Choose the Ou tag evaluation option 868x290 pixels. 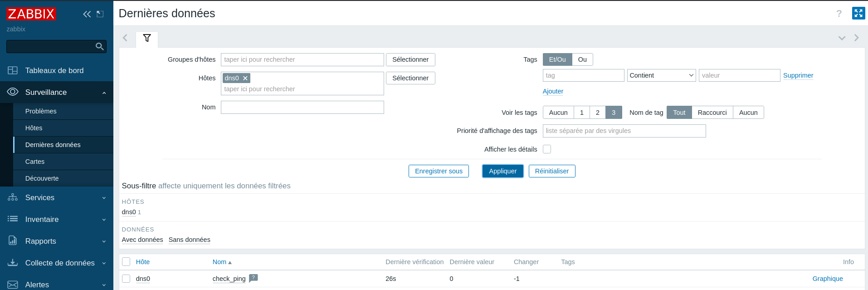click(x=582, y=59)
